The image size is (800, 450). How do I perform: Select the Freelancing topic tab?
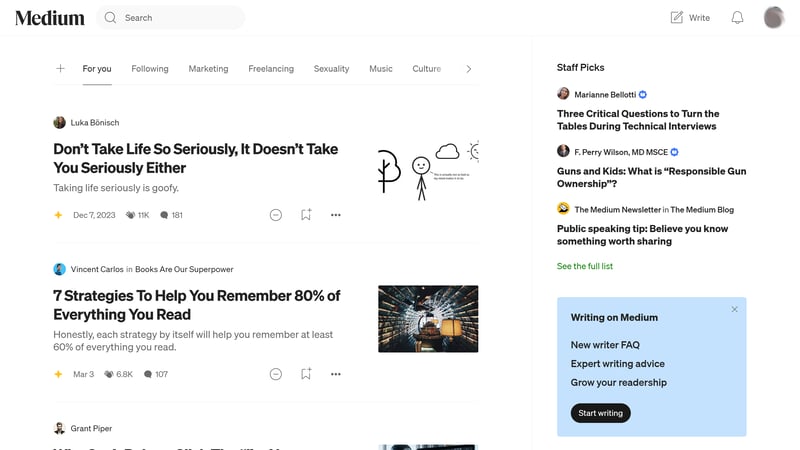click(x=271, y=69)
